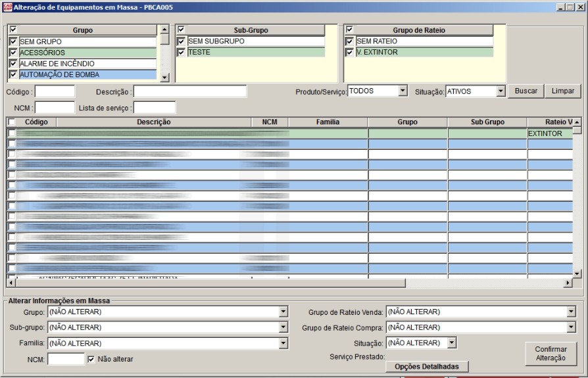Uncheck the V. EXTINTOR rateio checkbox
The height and width of the screenshot is (378, 588).
pos(349,52)
